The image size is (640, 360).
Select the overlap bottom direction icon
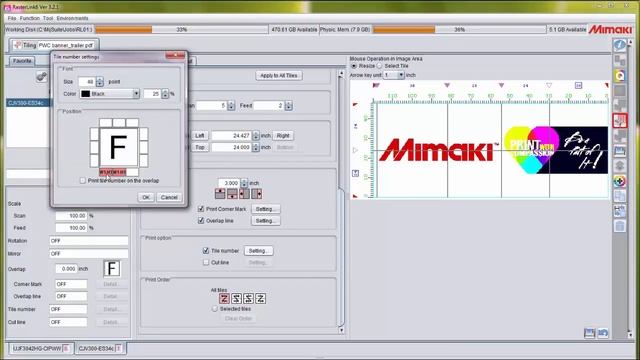(232, 194)
